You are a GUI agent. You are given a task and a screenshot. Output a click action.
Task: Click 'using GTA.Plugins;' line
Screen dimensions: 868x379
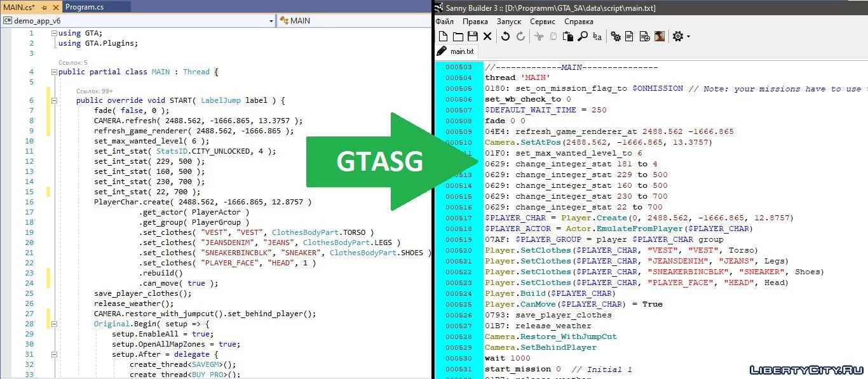tap(98, 43)
